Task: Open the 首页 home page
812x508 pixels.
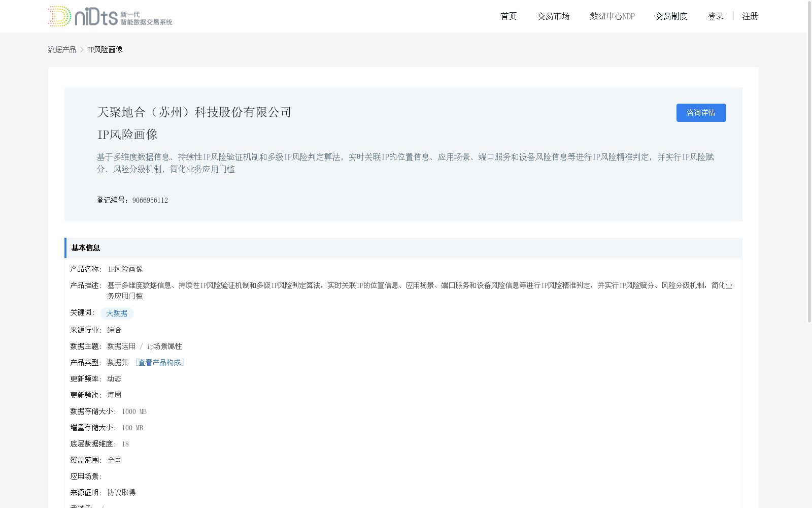Action: pos(509,16)
